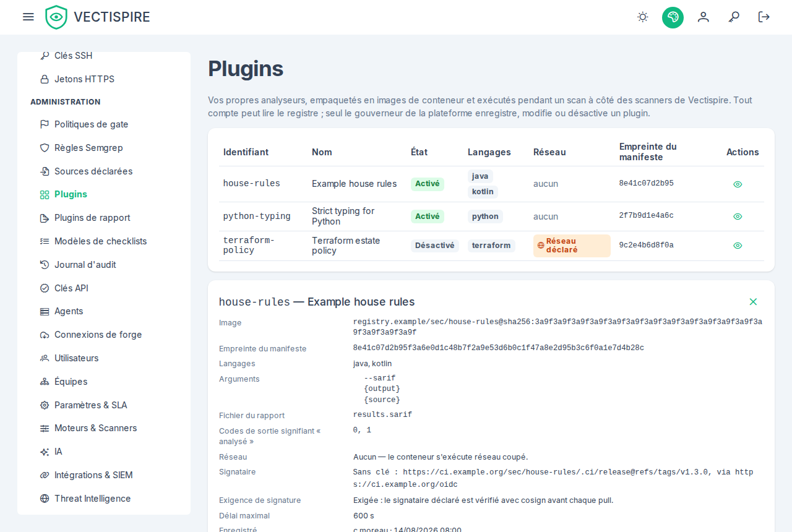Click the results.sarif report file value
792x532 pixels.
click(382, 414)
